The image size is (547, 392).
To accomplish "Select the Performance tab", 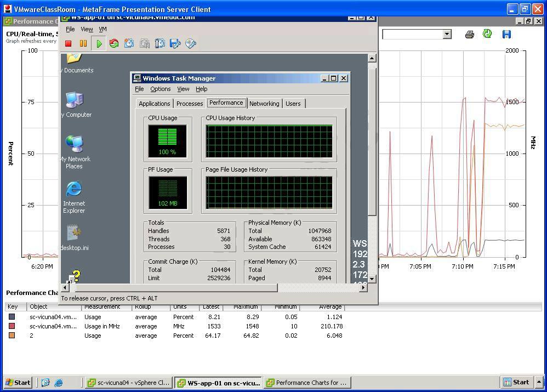I will pyautogui.click(x=226, y=103).
